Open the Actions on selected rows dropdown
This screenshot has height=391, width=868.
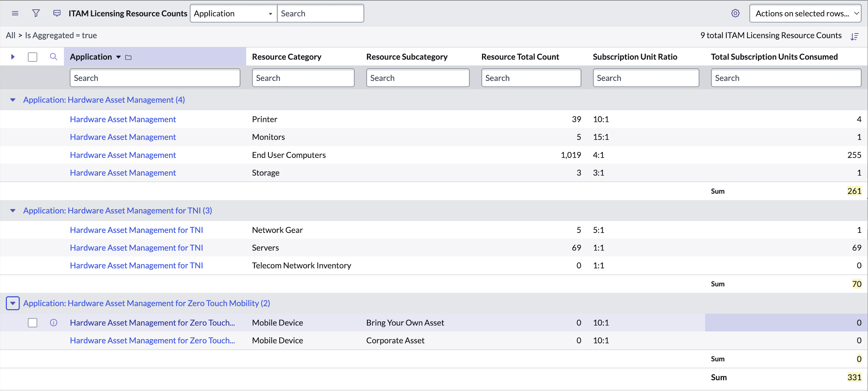(805, 13)
